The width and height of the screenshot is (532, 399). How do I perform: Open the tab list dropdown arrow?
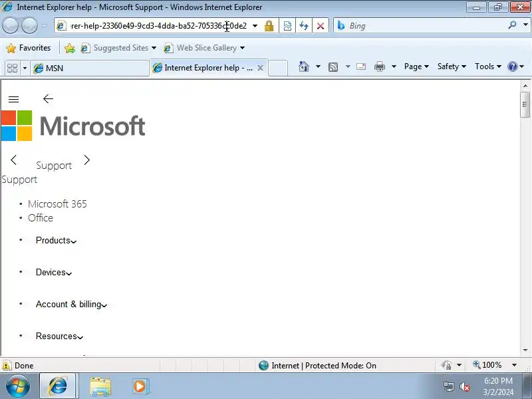pyautogui.click(x=25, y=68)
